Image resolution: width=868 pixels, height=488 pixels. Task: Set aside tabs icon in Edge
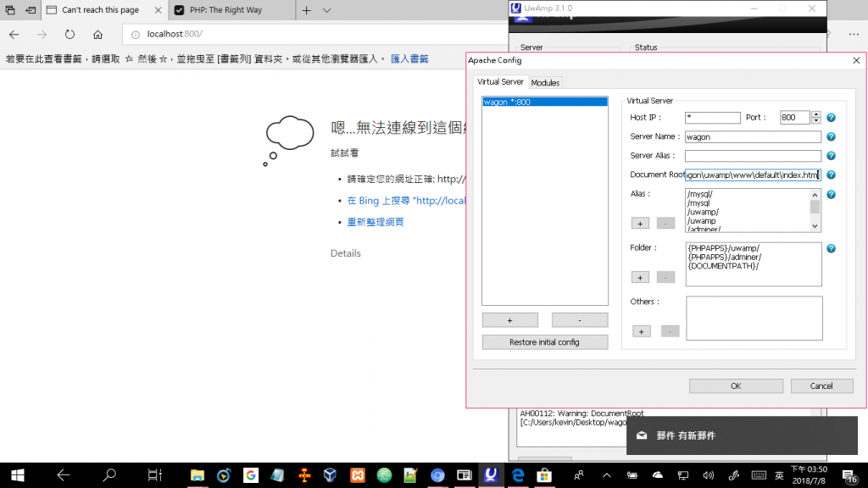(x=31, y=10)
